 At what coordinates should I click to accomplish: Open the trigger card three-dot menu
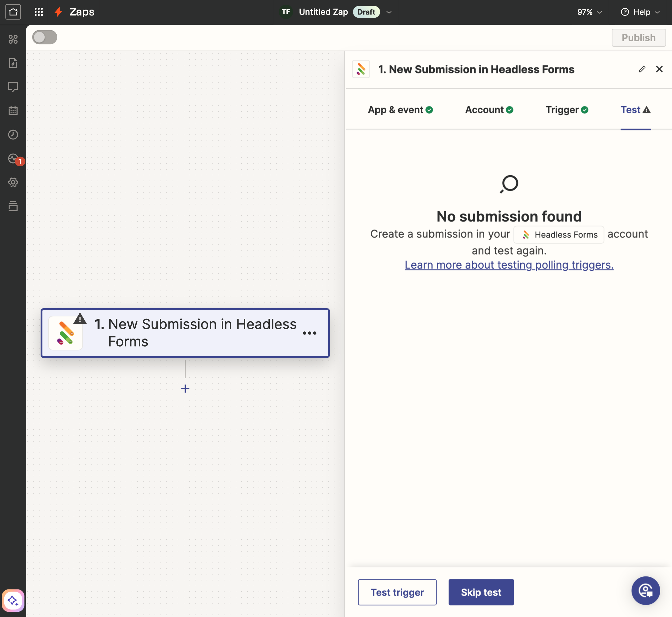tap(309, 333)
